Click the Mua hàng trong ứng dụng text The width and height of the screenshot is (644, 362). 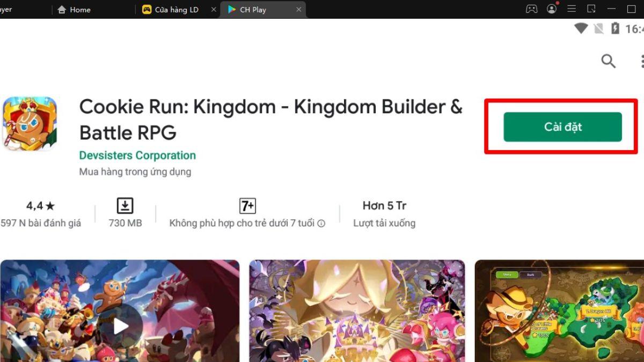pos(135,172)
